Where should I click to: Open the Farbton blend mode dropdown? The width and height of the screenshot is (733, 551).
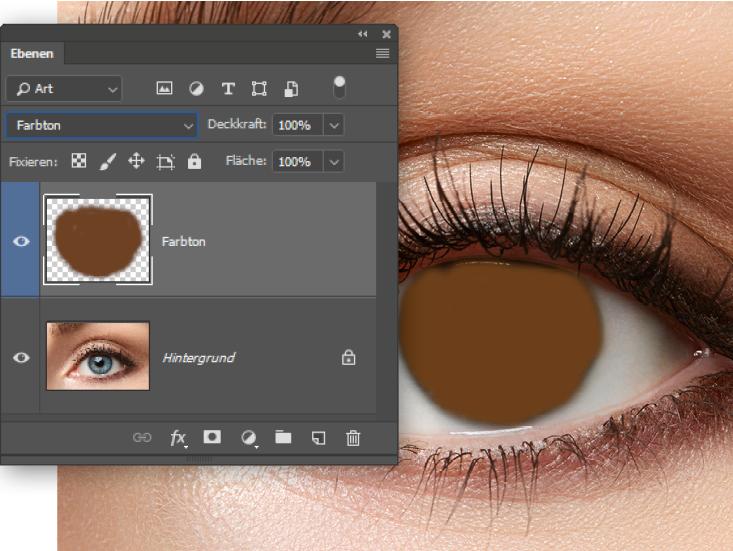(102, 125)
